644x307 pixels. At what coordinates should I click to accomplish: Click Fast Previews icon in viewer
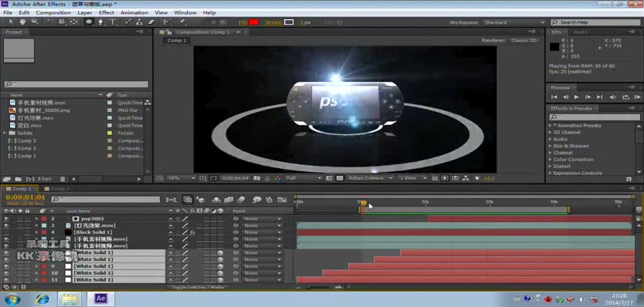(445, 178)
